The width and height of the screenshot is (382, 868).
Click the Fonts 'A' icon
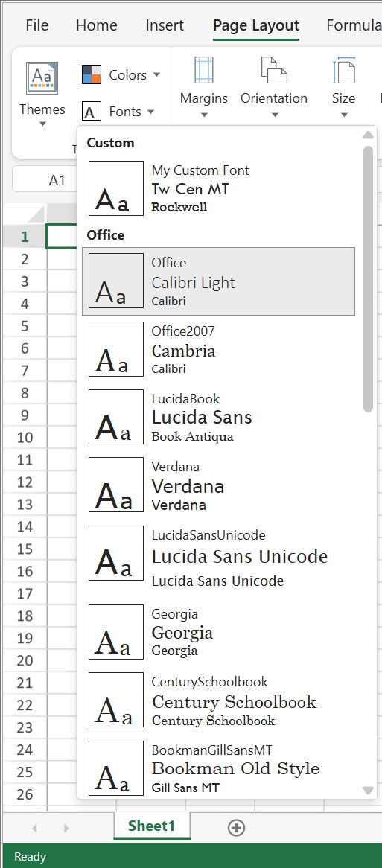pos(92,111)
